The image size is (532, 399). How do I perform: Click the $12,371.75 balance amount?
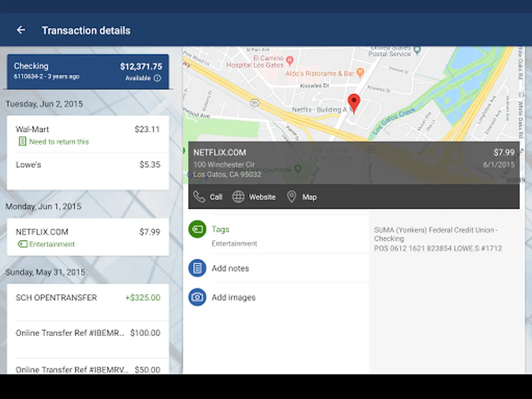[x=141, y=66]
